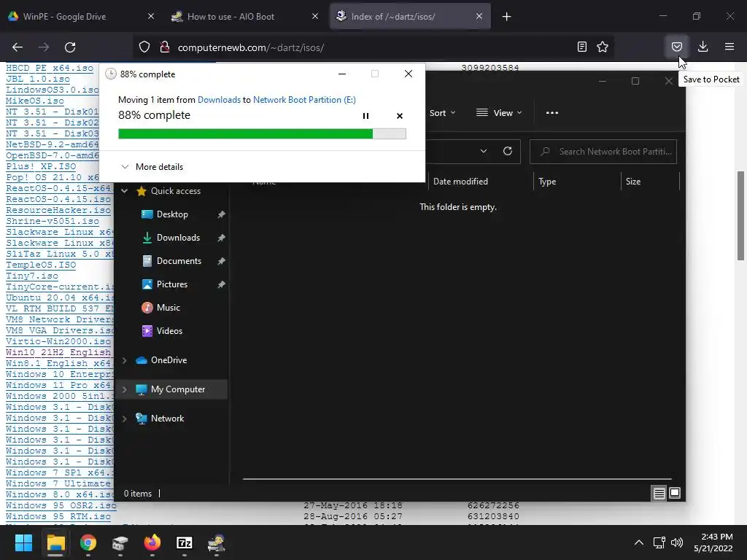
Task: Click the tracking protection shield icon
Action: (x=144, y=47)
